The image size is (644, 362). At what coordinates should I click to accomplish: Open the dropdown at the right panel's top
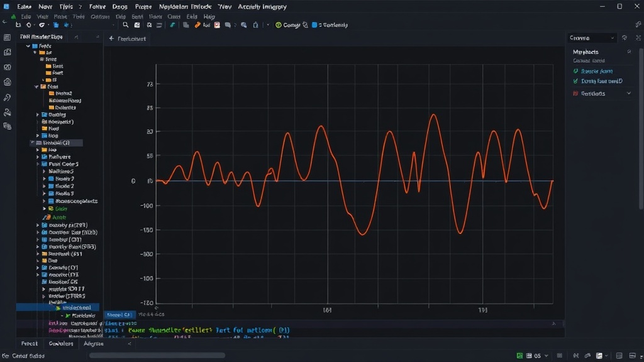[592, 38]
